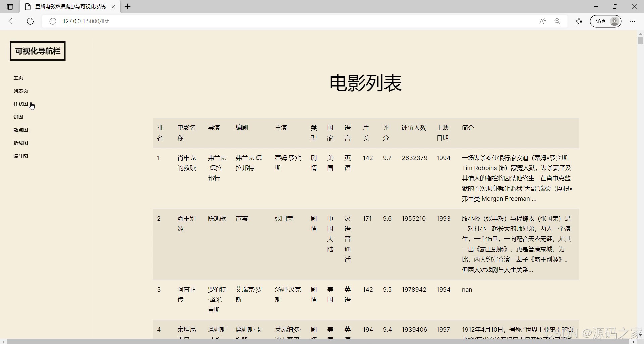Screen dimensions: 644x344
Task: Close the 豆瓣电影数据爬虫 tab
Action: (x=113, y=7)
